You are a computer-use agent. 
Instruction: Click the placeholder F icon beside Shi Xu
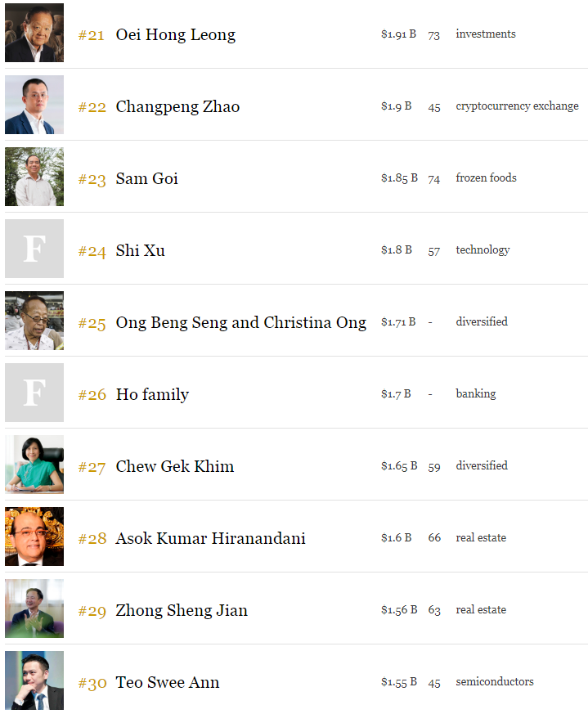[34, 249]
